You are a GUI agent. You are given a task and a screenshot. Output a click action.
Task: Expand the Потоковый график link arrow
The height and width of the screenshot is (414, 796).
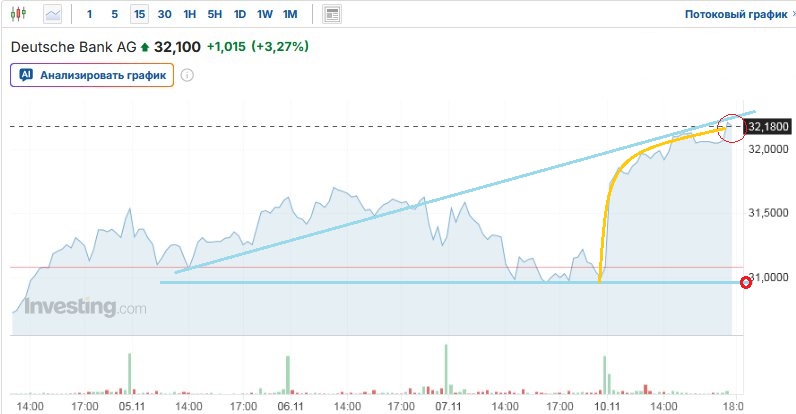(781, 15)
